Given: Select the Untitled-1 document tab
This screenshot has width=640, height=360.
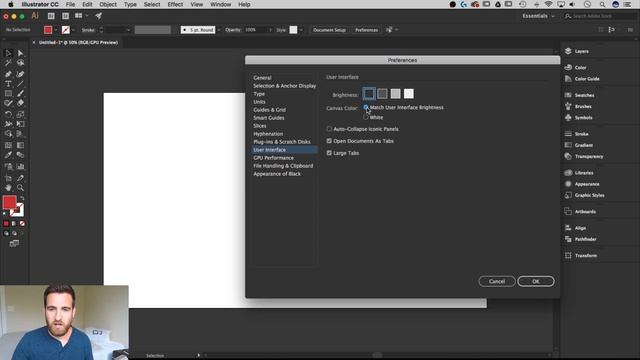Looking at the screenshot, I should click(78, 42).
